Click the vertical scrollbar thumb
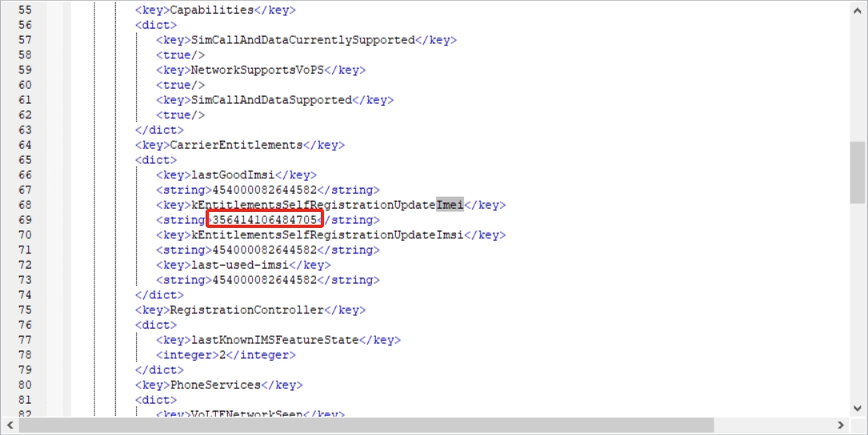Image resolution: width=868 pixels, height=435 pixels. tap(858, 172)
